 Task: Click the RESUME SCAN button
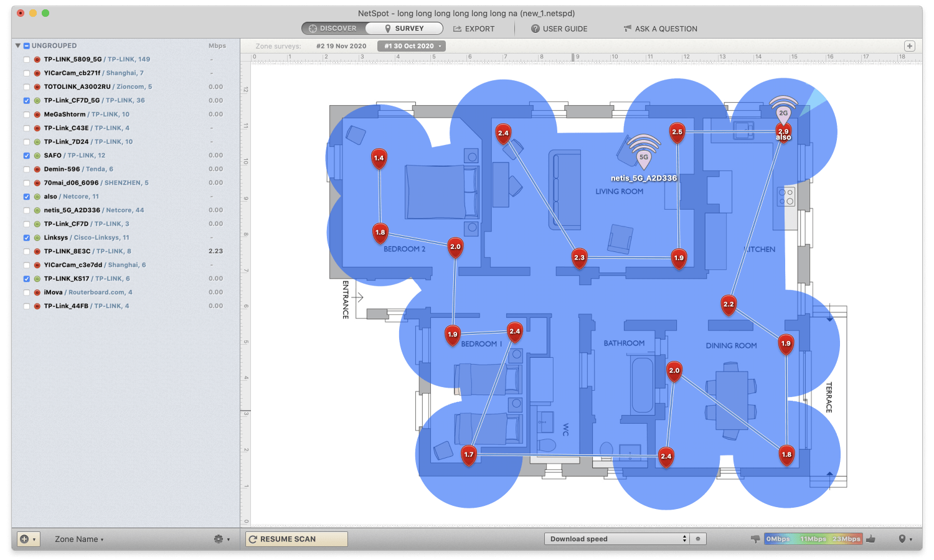tap(296, 539)
